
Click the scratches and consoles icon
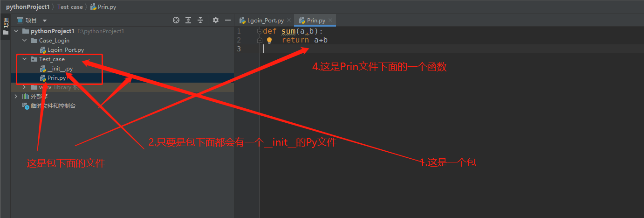click(x=26, y=106)
